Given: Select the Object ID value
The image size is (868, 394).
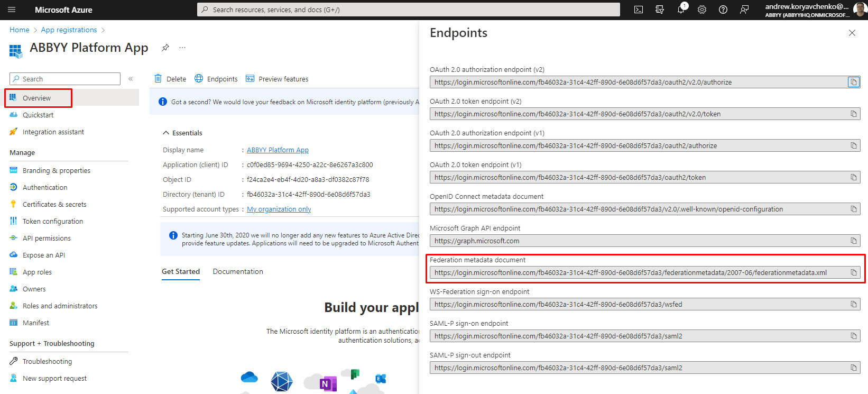Looking at the screenshot, I should pyautogui.click(x=308, y=179).
